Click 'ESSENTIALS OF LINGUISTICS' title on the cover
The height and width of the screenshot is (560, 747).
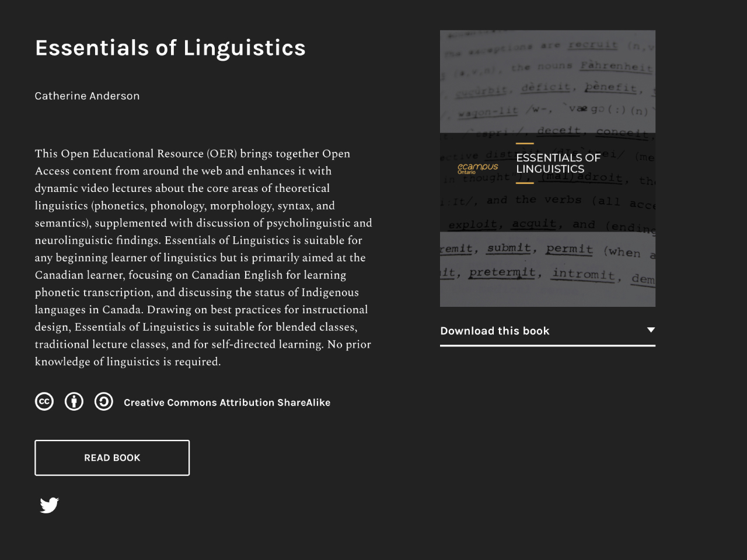click(x=558, y=163)
